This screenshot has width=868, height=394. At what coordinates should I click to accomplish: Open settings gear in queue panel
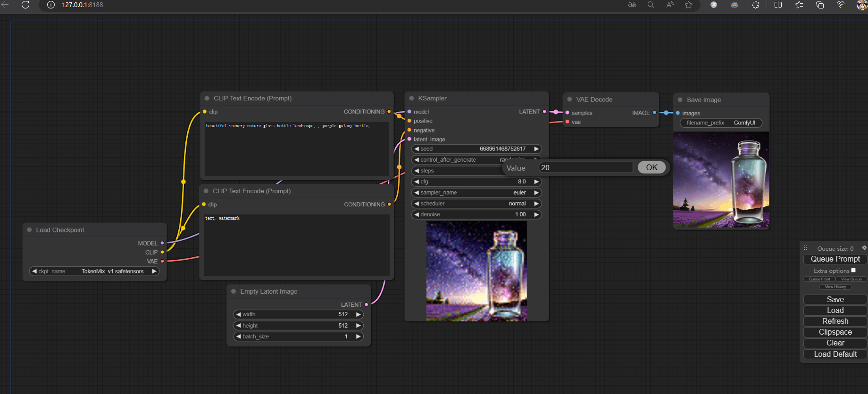coord(864,248)
